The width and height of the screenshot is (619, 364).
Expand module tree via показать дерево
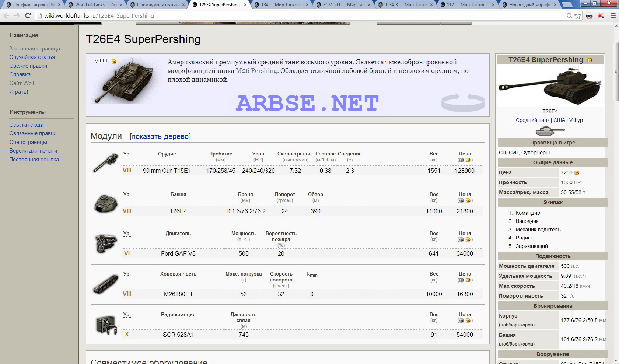[160, 136]
